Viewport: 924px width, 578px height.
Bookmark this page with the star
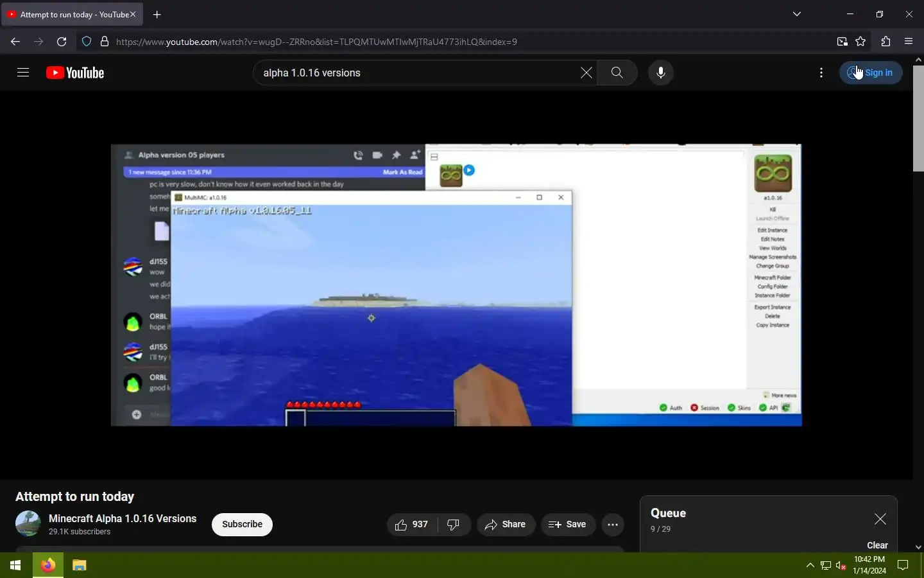[x=860, y=42]
